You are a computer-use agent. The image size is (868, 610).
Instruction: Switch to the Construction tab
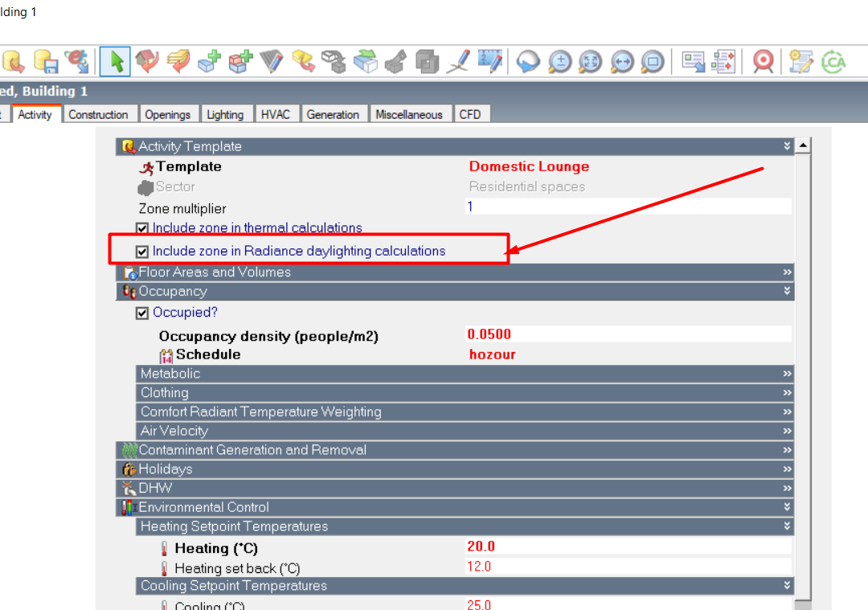pyautogui.click(x=99, y=115)
